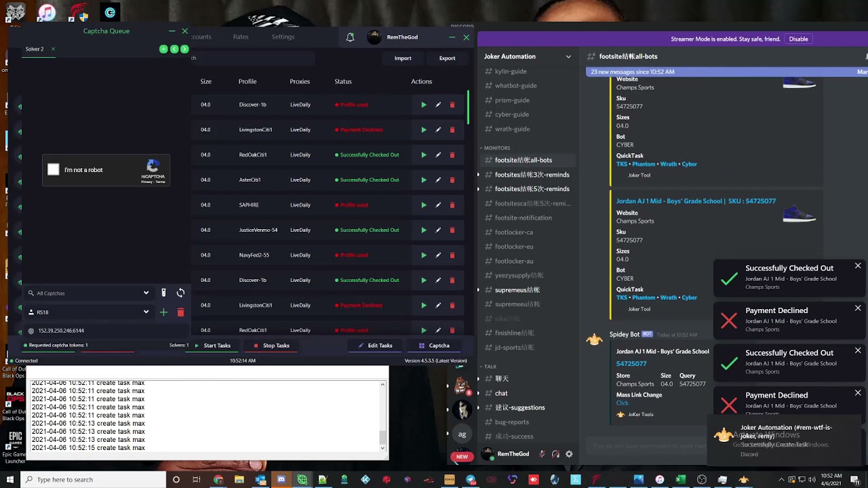Go to previous solver with green left arrow
This screenshot has height=488, width=868.
point(174,49)
